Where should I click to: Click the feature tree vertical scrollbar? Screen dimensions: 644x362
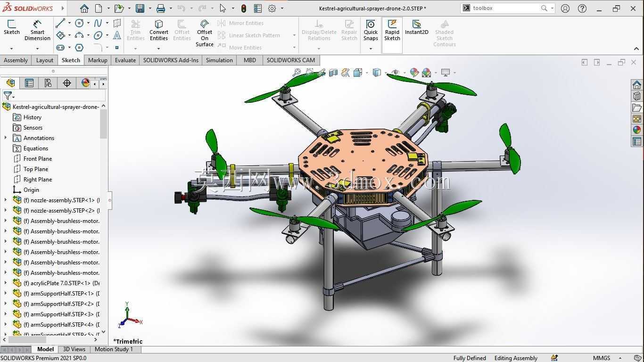pos(103,124)
